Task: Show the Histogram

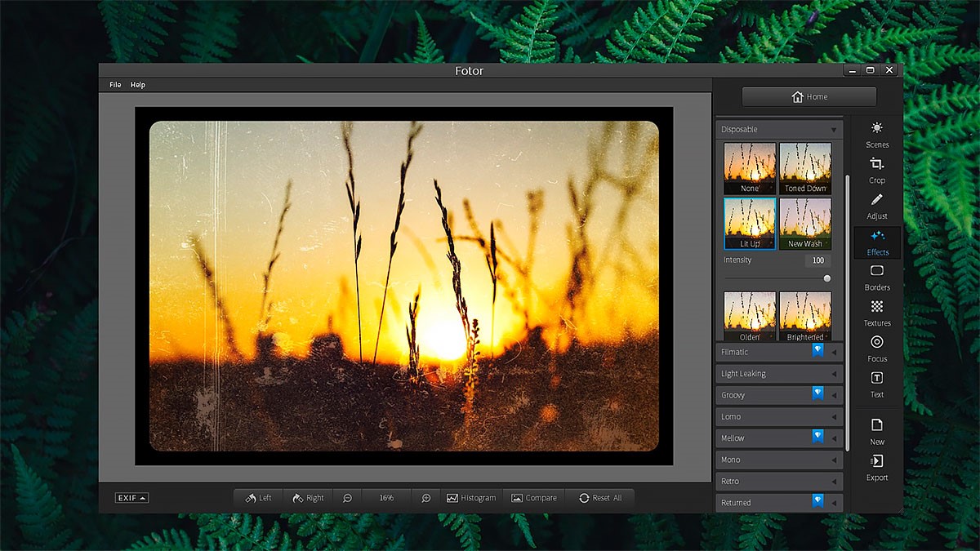Action: click(x=471, y=498)
